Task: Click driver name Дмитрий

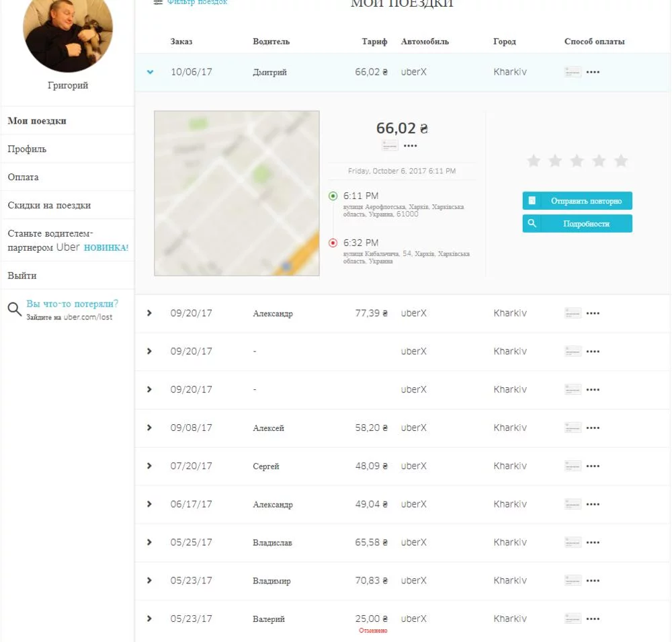Action: tap(269, 72)
